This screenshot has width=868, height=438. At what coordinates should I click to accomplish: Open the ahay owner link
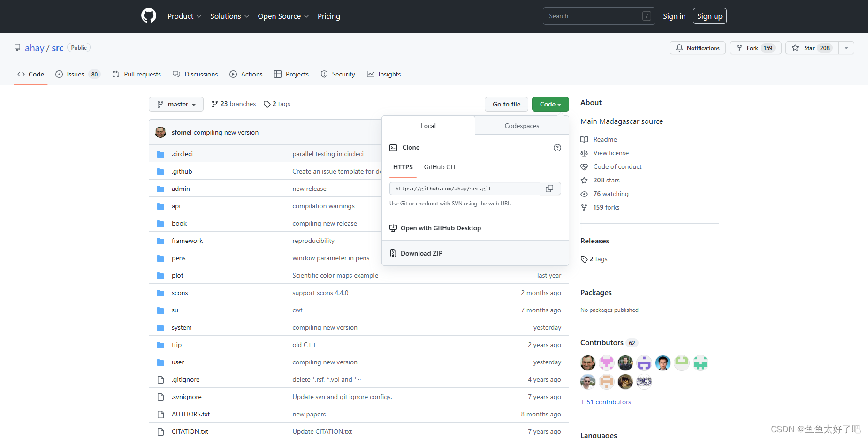tap(35, 48)
